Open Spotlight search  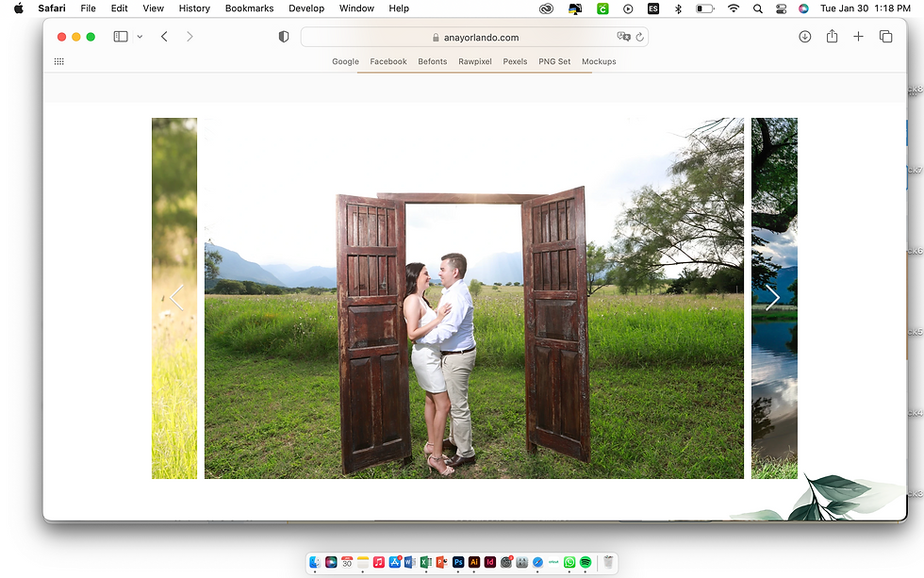click(x=758, y=8)
